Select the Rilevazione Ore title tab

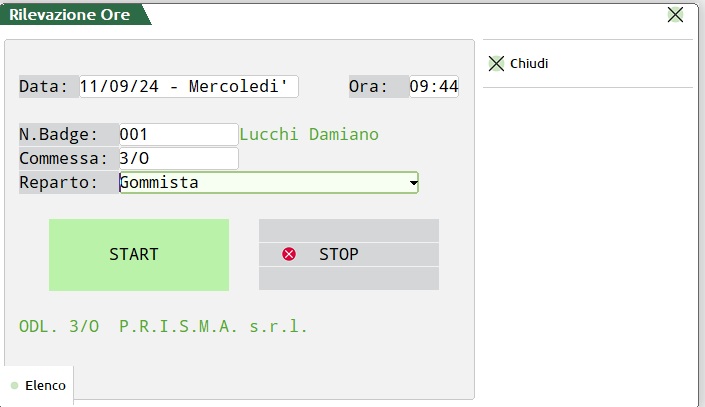(70, 14)
